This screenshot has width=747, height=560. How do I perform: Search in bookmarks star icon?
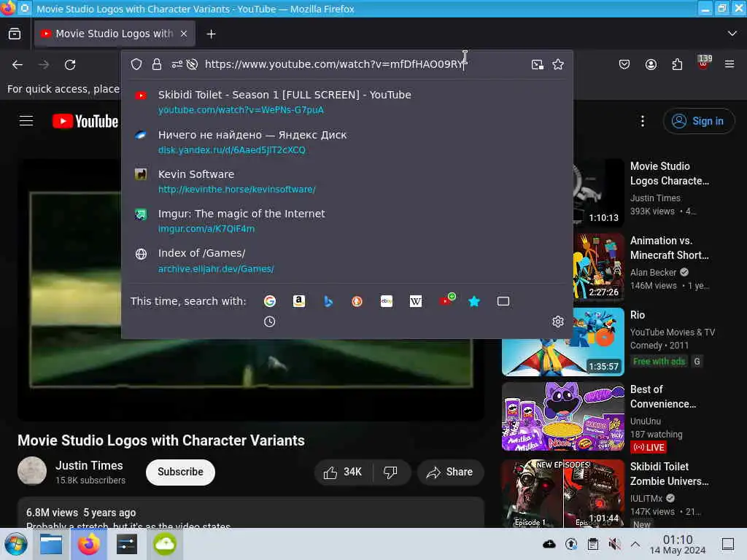coord(474,301)
